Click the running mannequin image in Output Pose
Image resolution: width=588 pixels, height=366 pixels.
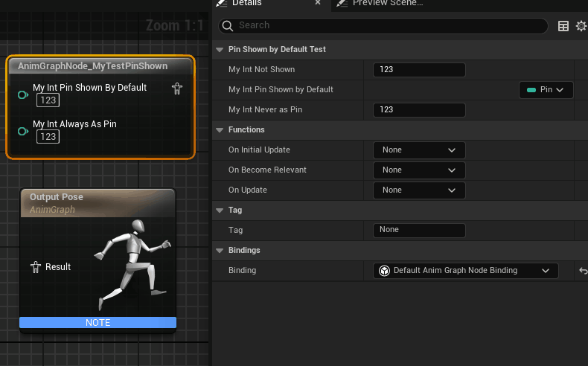[132, 262]
